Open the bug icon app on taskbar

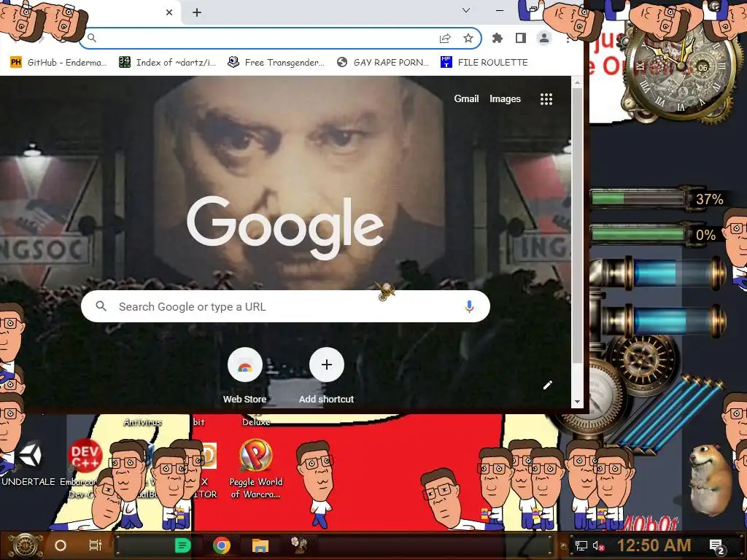299,545
